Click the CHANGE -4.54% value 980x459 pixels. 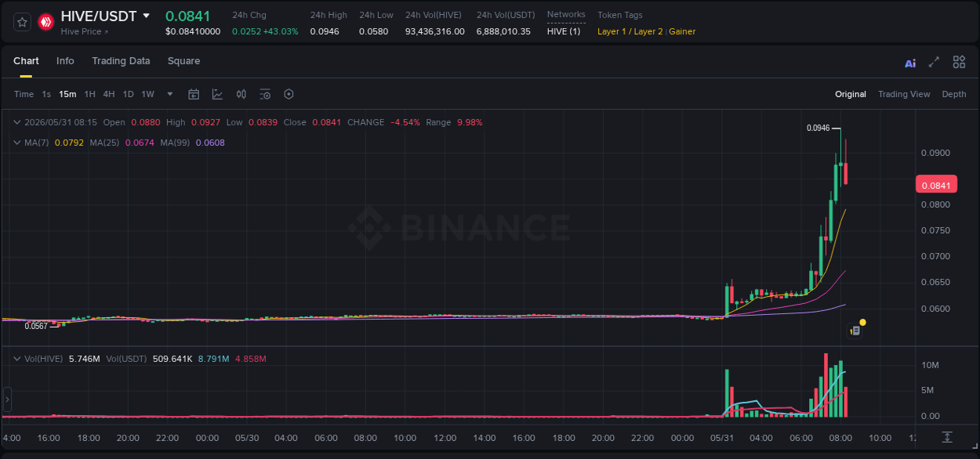(x=405, y=122)
